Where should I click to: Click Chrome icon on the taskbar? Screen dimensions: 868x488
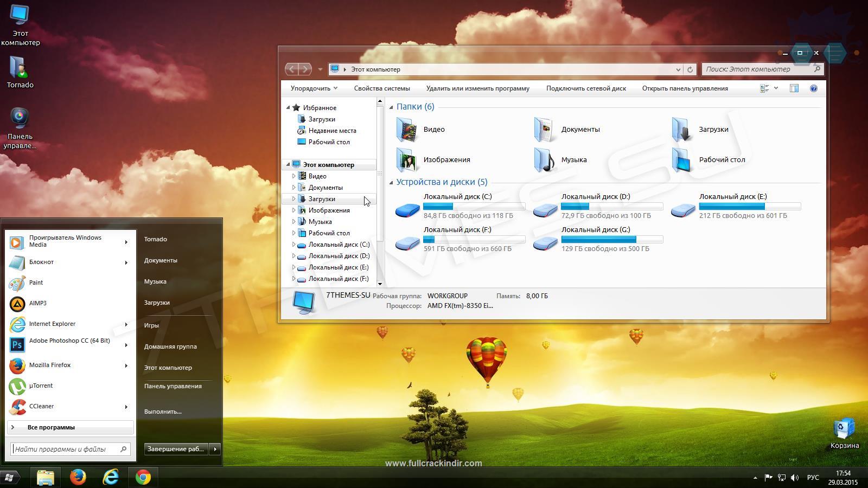click(x=143, y=477)
